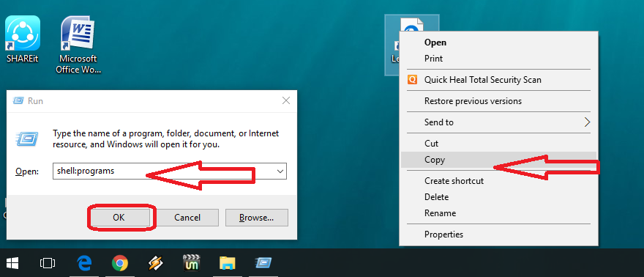The width and height of the screenshot is (644, 277).
Task: Open the Winamp lightning-bolt taskbar icon
Action: coord(156,263)
